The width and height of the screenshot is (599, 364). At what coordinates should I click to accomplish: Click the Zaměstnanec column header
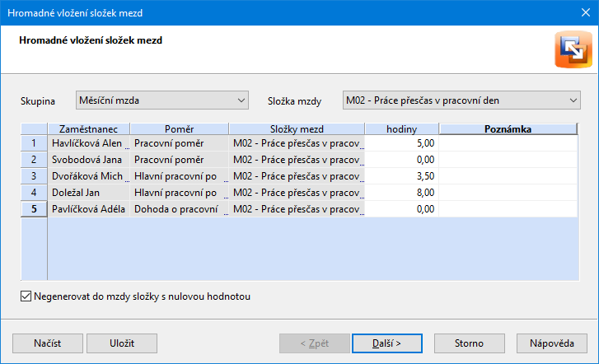point(89,129)
